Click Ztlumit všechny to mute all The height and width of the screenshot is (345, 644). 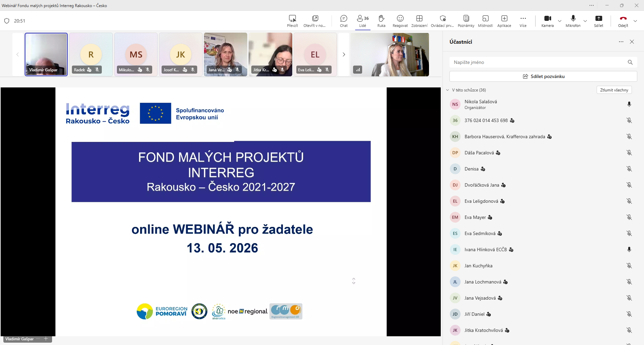tap(614, 90)
